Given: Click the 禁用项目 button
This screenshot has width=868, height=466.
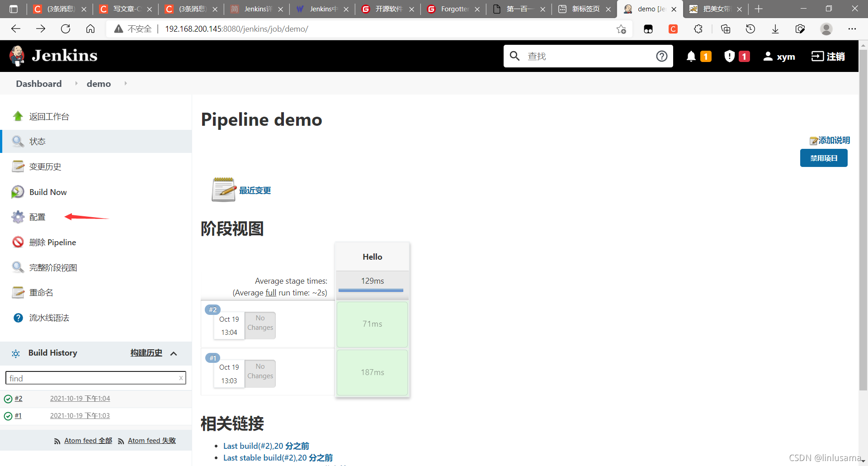Looking at the screenshot, I should click(824, 158).
